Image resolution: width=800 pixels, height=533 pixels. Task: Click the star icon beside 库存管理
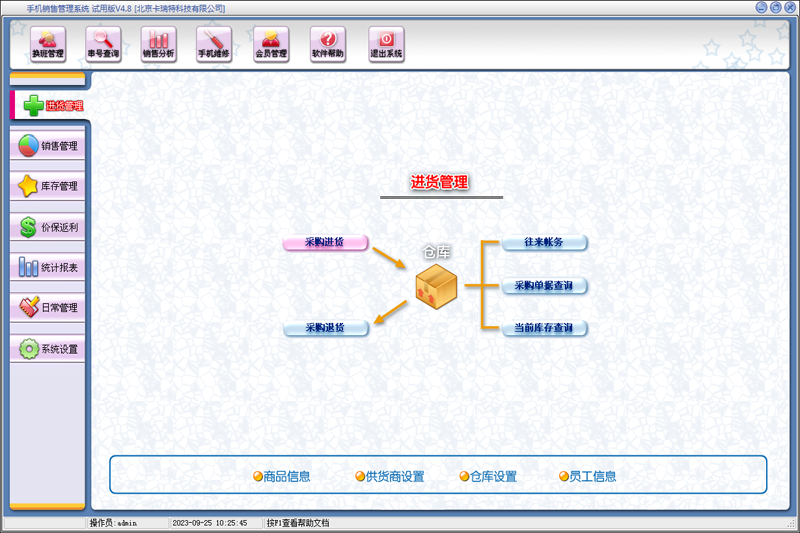(28, 186)
